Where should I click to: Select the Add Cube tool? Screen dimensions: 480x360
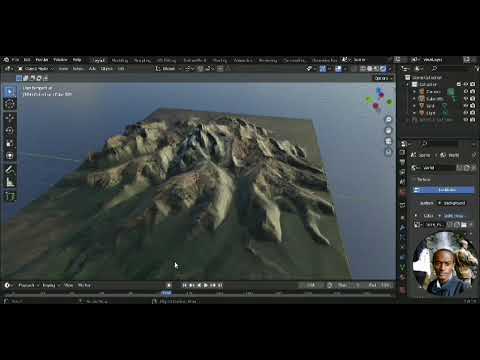point(10,196)
